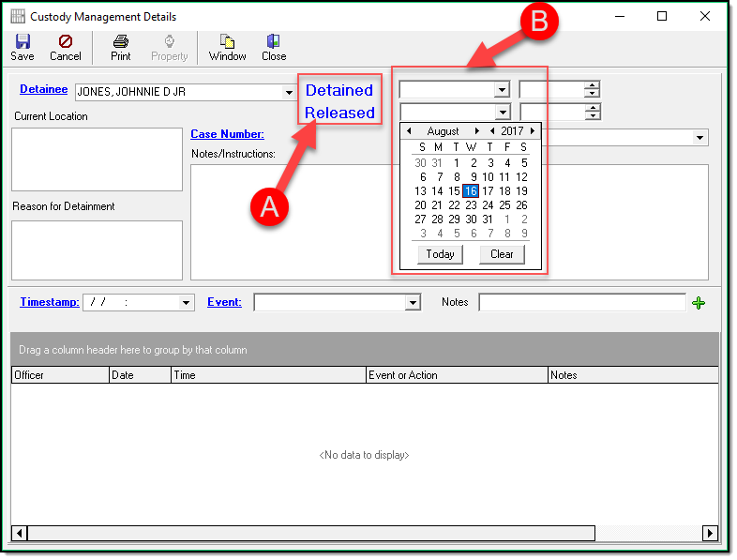Expand the Timestamp date dropdown
The height and width of the screenshot is (560, 737).
coord(186,302)
